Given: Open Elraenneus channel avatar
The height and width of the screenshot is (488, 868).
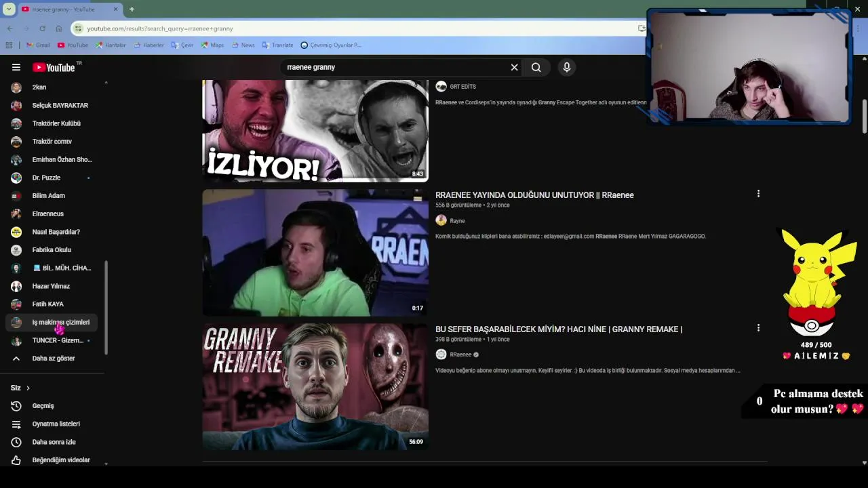Looking at the screenshot, I should point(16,213).
